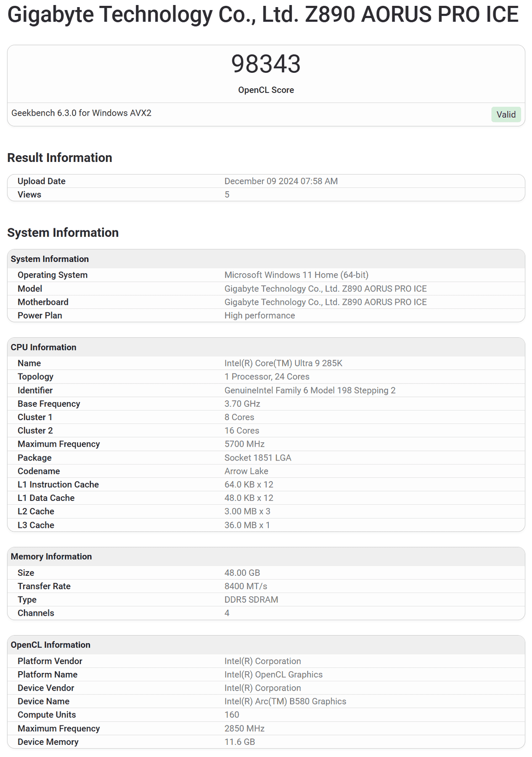Click the Package value Socket 1851 LGA

(257, 458)
